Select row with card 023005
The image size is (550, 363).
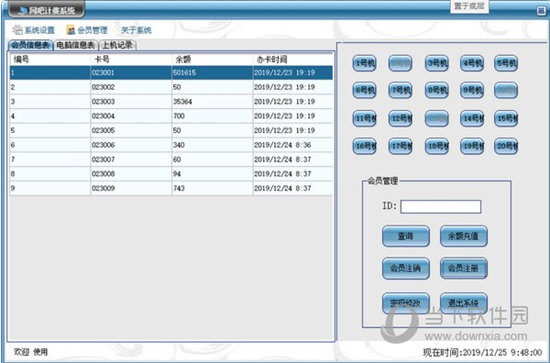171,130
